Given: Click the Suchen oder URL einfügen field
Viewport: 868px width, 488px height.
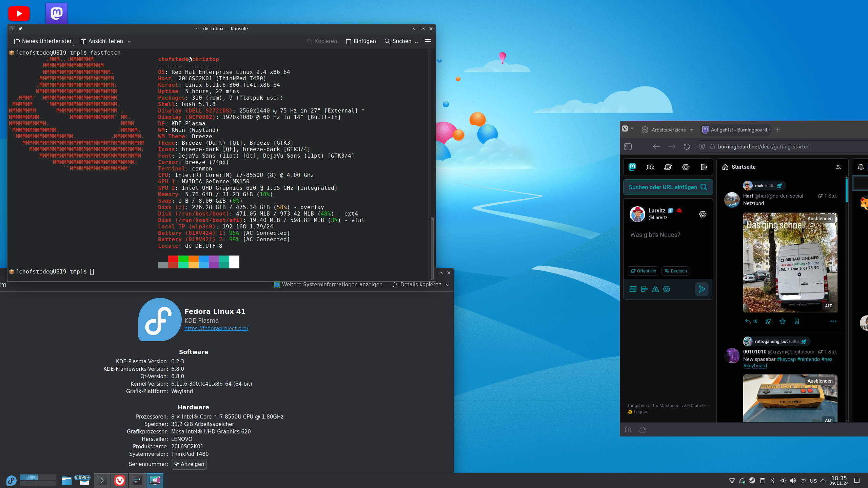Looking at the screenshot, I should 663,187.
